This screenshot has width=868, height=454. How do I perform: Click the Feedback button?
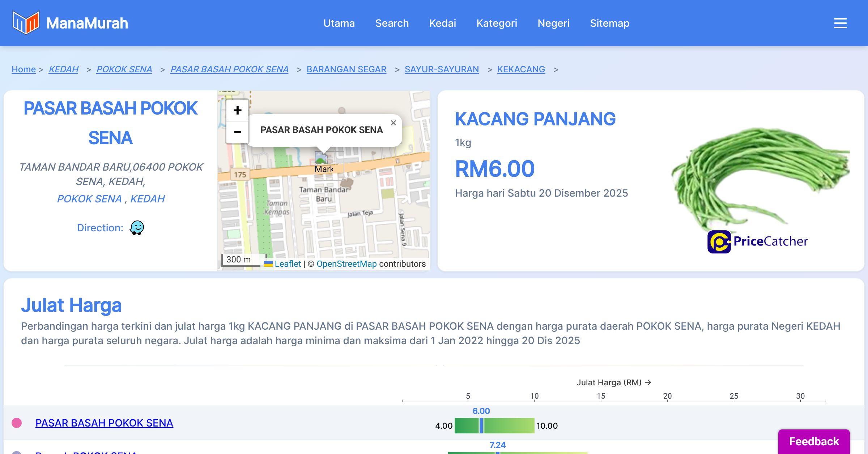point(814,441)
